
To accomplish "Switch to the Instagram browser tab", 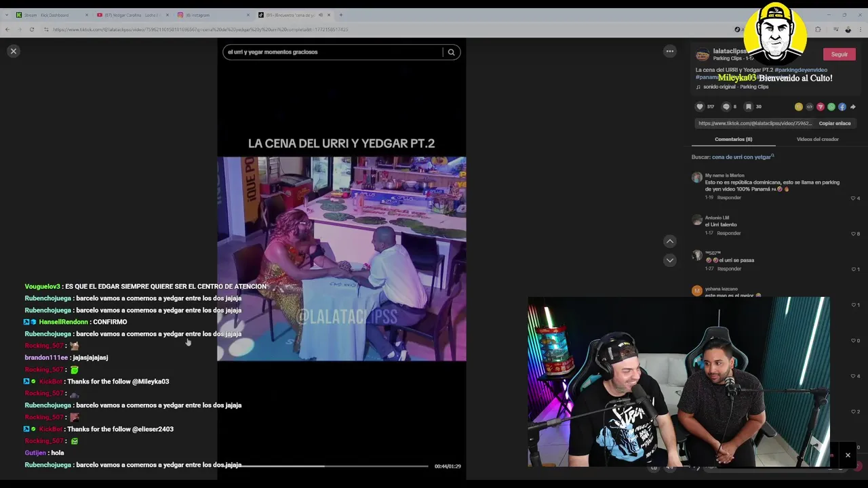I will (x=212, y=15).
